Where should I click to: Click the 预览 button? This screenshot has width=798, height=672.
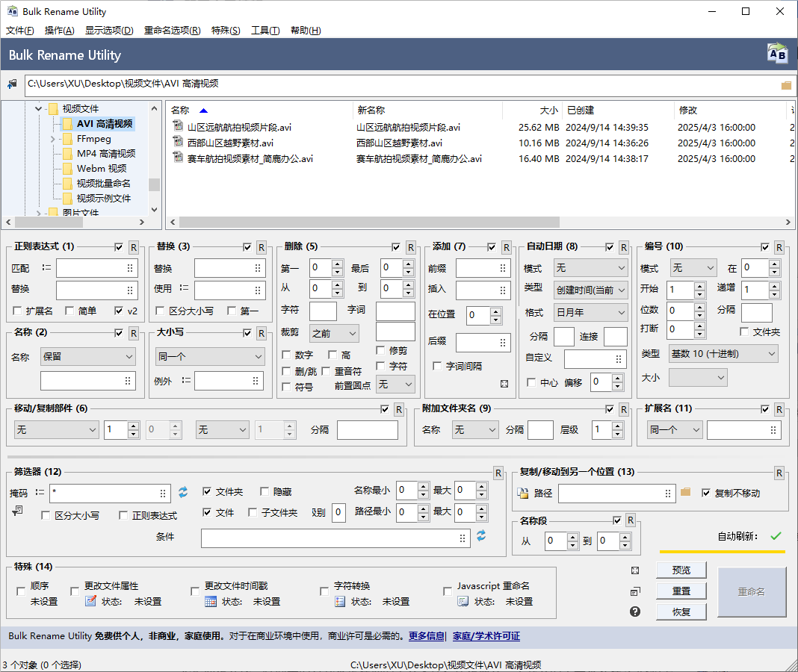[681, 569]
